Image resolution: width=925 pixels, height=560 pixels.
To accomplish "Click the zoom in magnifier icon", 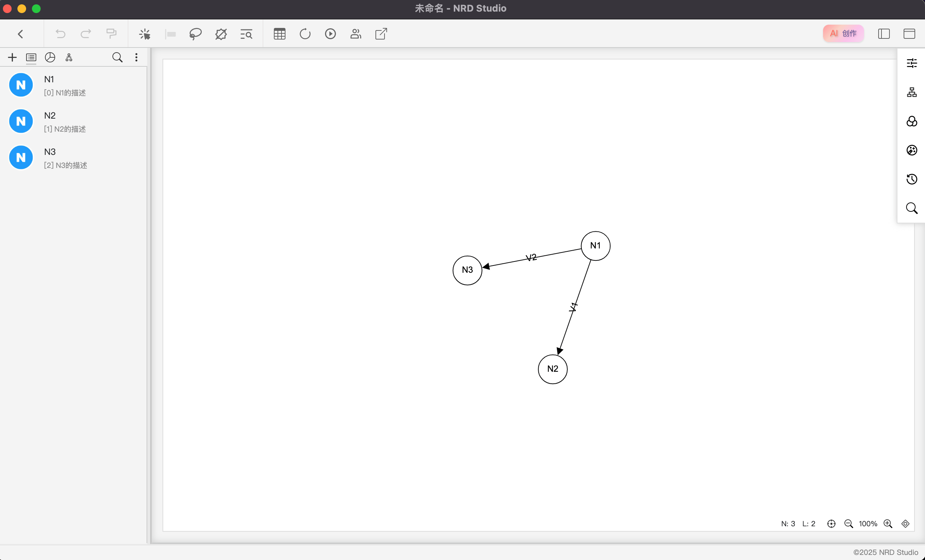I will pos(888,524).
